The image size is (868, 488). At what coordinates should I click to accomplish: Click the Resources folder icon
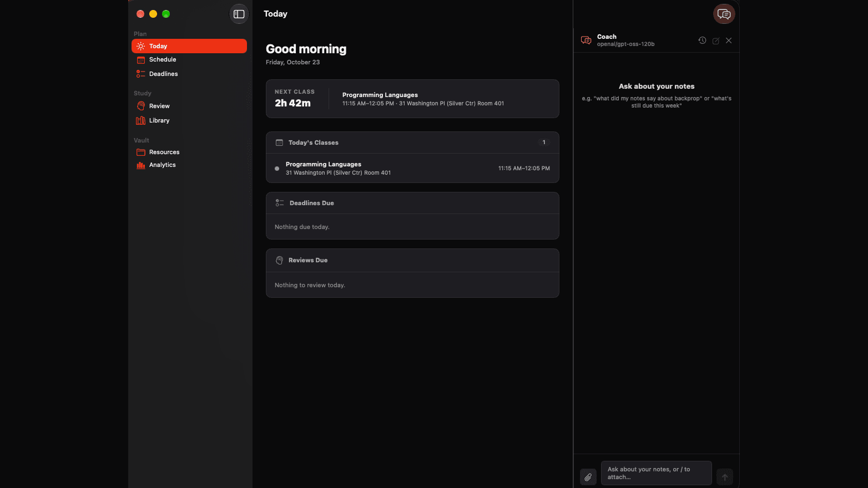point(141,152)
